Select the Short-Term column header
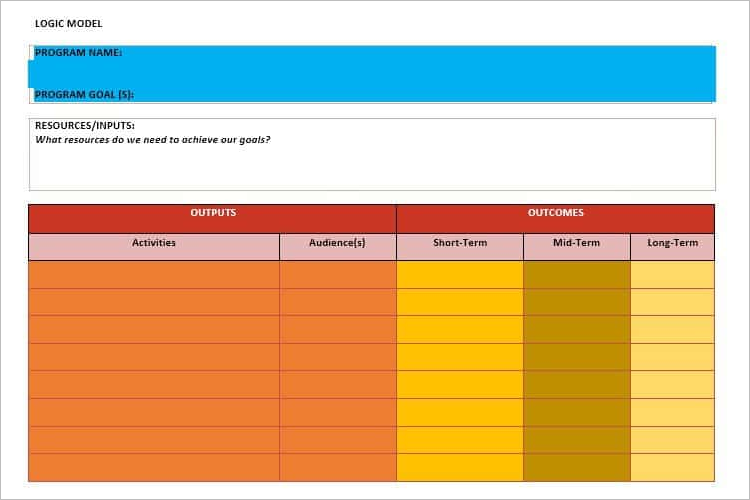The image size is (750, 500). click(x=460, y=247)
